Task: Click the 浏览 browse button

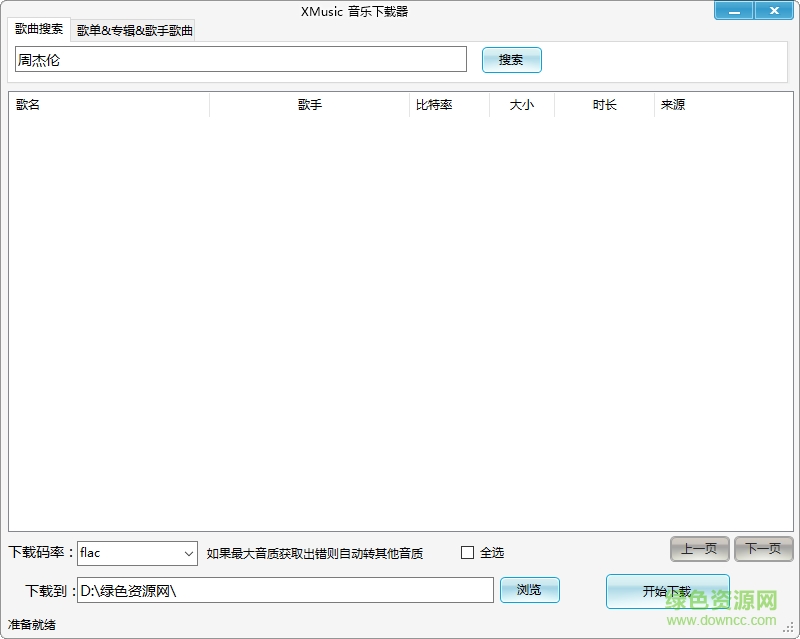Action: tap(529, 590)
